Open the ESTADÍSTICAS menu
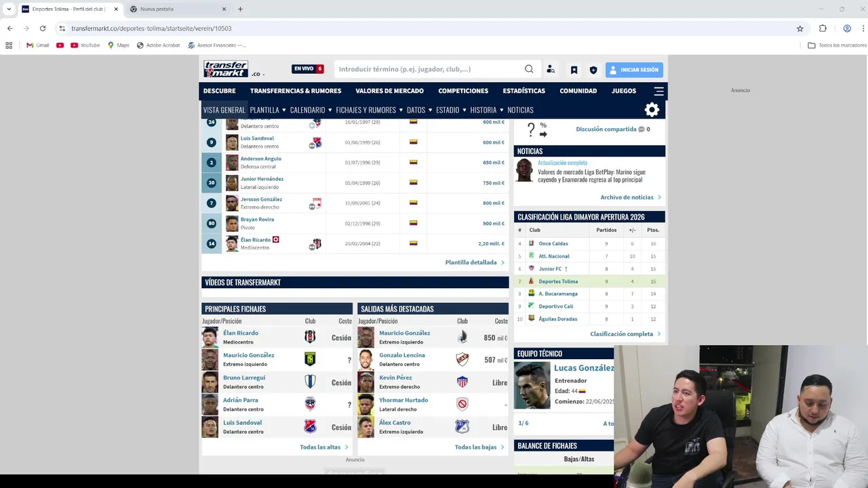The image size is (868, 488). point(524,91)
